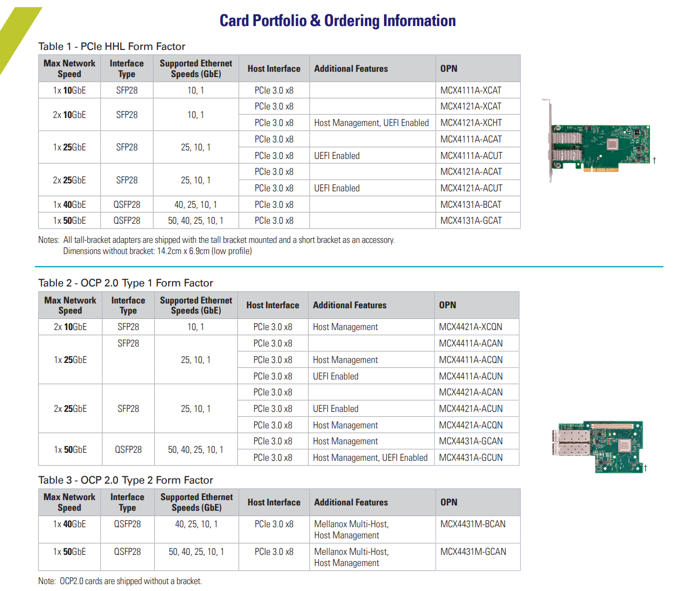Click the Card Portfolio & Ordering Information title
Screen dimensions: 700x591
click(337, 21)
